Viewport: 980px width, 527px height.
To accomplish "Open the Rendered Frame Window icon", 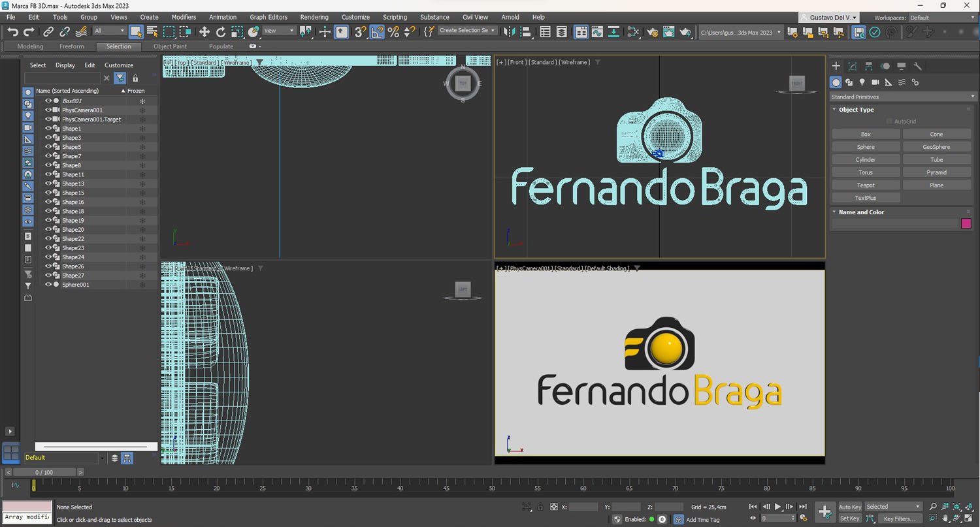I will (x=668, y=31).
